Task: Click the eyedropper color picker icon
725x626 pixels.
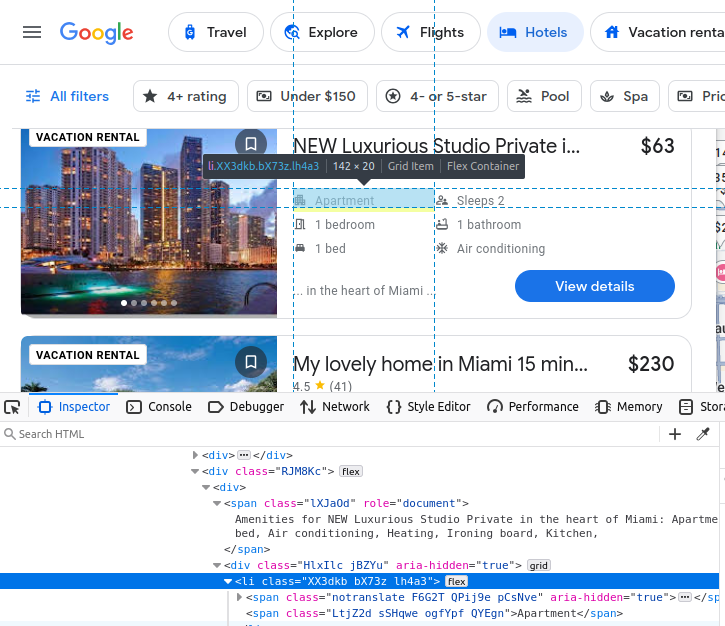Action: 703,434
